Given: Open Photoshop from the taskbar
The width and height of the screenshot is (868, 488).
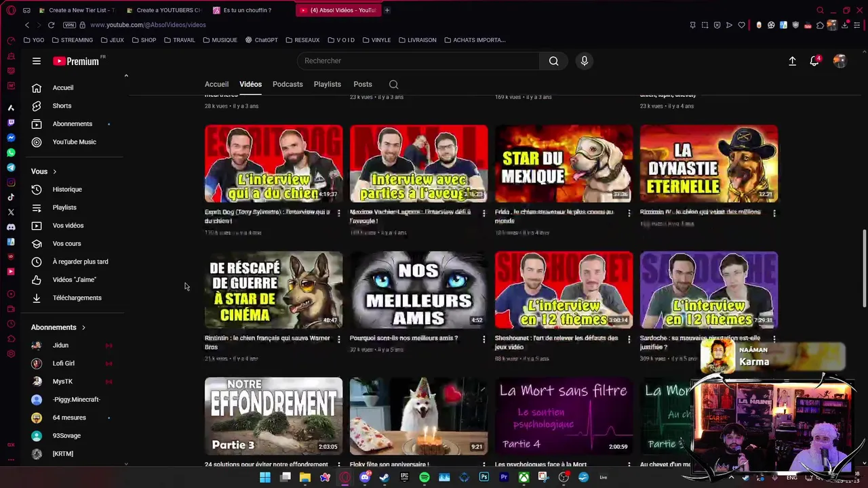Looking at the screenshot, I should pos(484,477).
